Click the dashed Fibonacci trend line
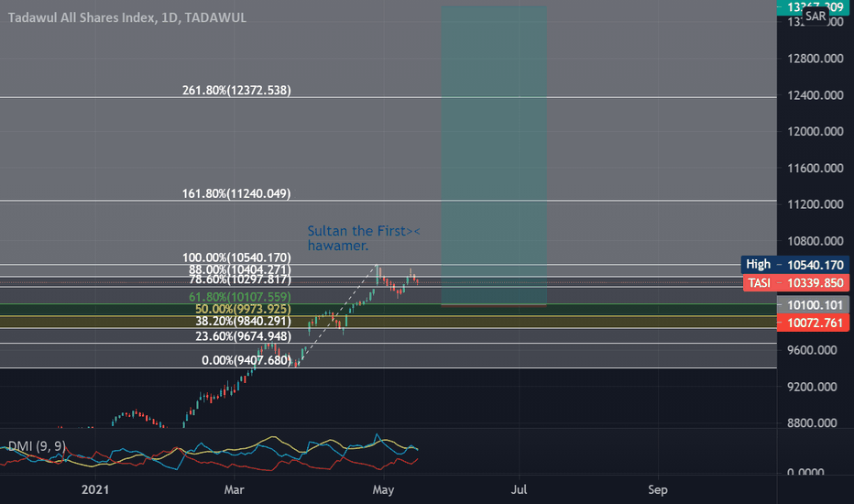 [x=336, y=316]
